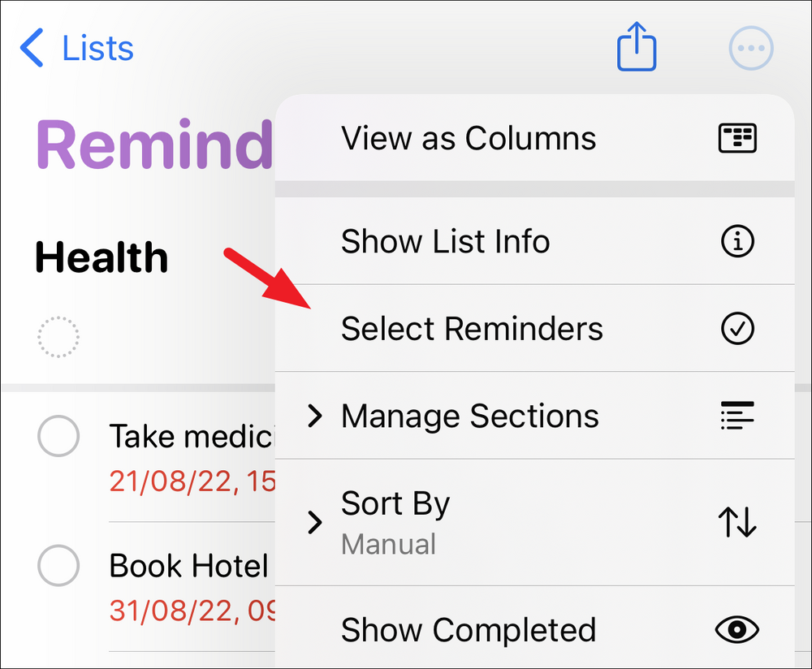Viewport: 812px width, 669px height.
Task: Mark the Book Hotel reminder as complete
Action: pos(58,566)
